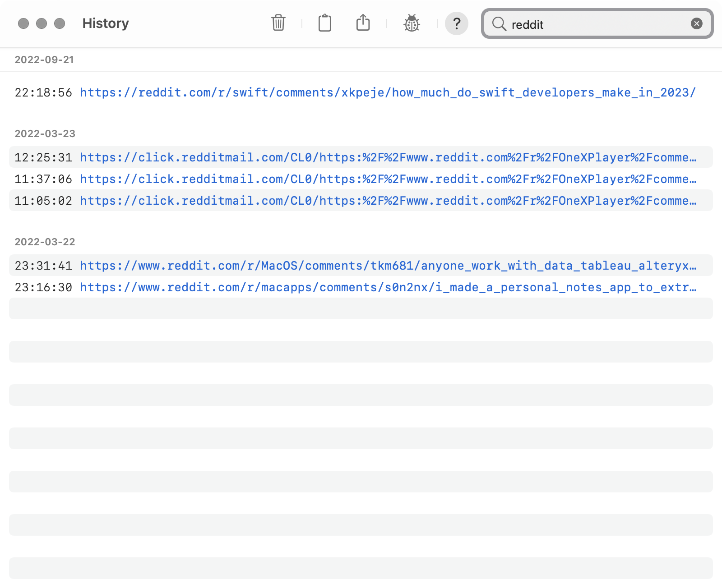
Task: Open the redditmail link logged at 12:25:31
Action: pyautogui.click(x=388, y=157)
